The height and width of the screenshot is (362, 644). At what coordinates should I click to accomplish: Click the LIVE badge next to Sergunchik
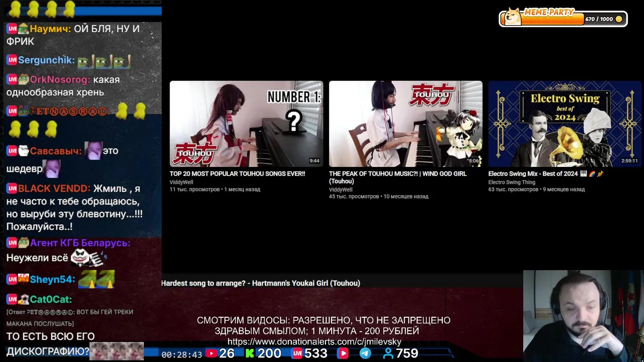(12, 60)
